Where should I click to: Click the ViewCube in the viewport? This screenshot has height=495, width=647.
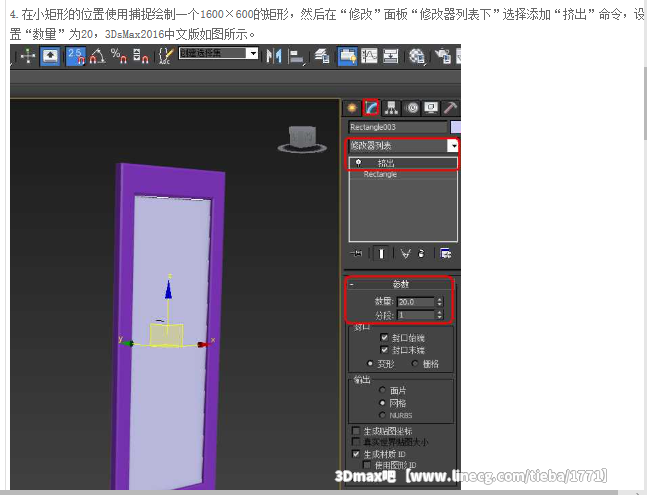pos(302,139)
